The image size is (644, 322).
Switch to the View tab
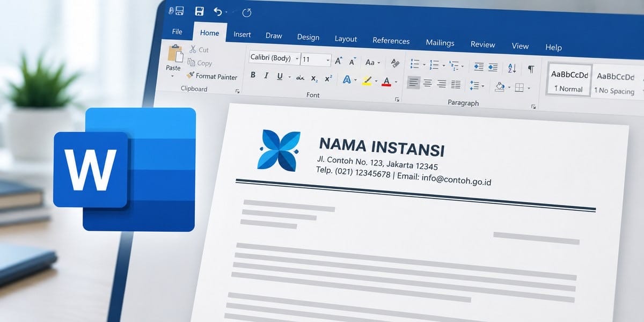click(520, 46)
